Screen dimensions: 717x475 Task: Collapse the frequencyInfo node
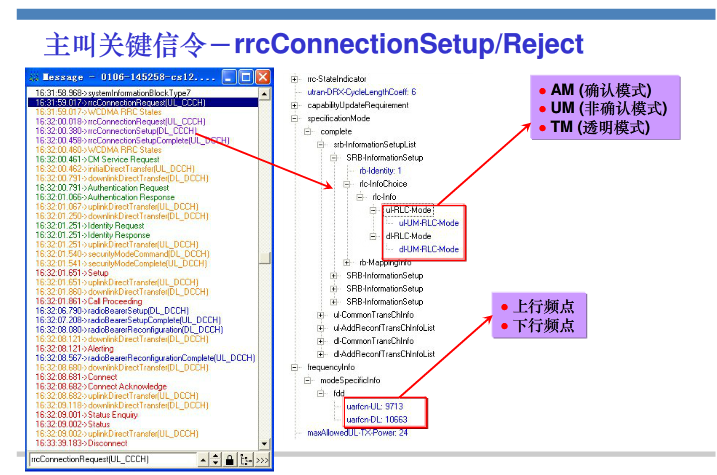pos(294,367)
